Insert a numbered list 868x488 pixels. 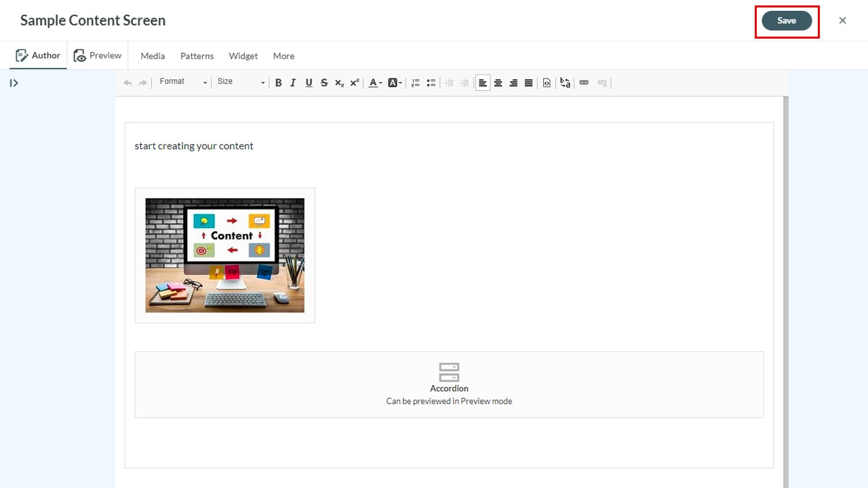click(x=416, y=83)
